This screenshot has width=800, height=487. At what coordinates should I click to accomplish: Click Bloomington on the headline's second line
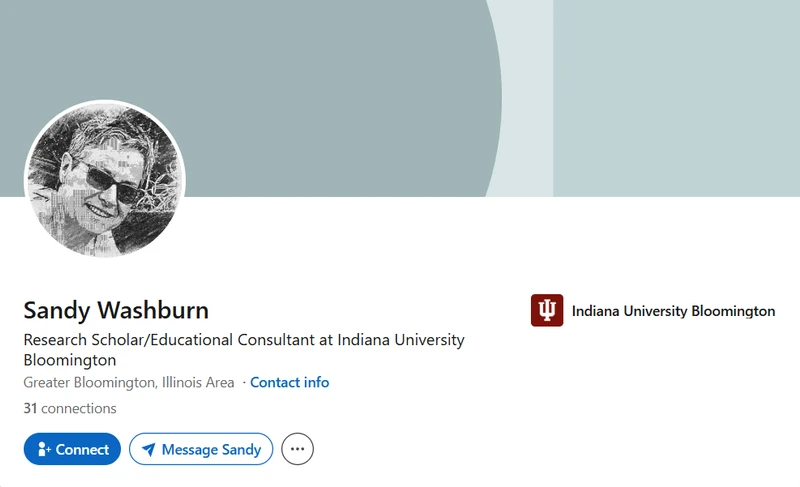pos(70,360)
